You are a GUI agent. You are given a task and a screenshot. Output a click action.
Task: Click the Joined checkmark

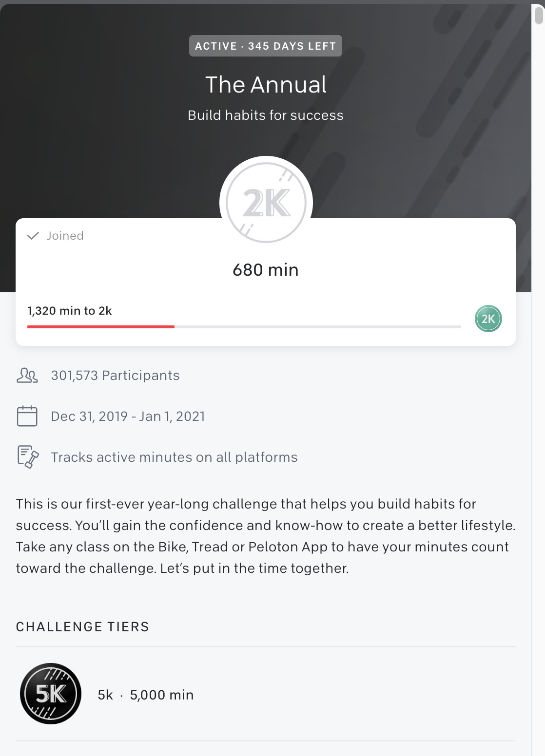[x=33, y=236]
